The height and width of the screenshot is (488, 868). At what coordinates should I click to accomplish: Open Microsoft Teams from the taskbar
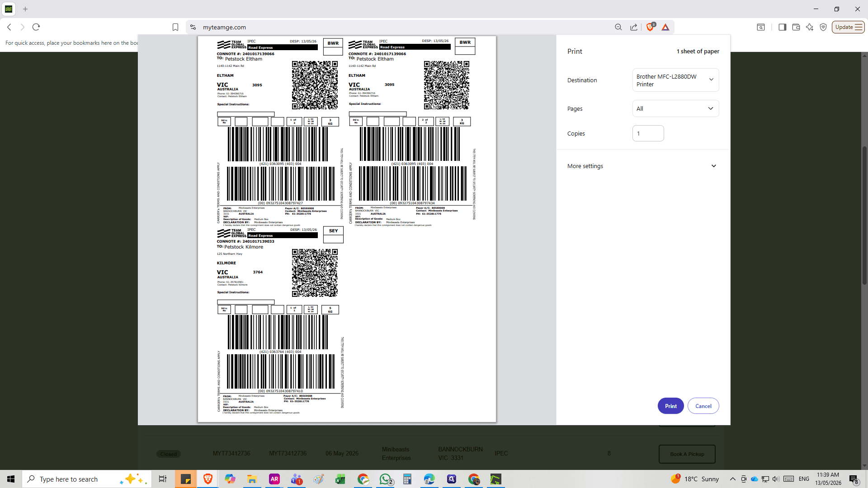[x=296, y=479]
